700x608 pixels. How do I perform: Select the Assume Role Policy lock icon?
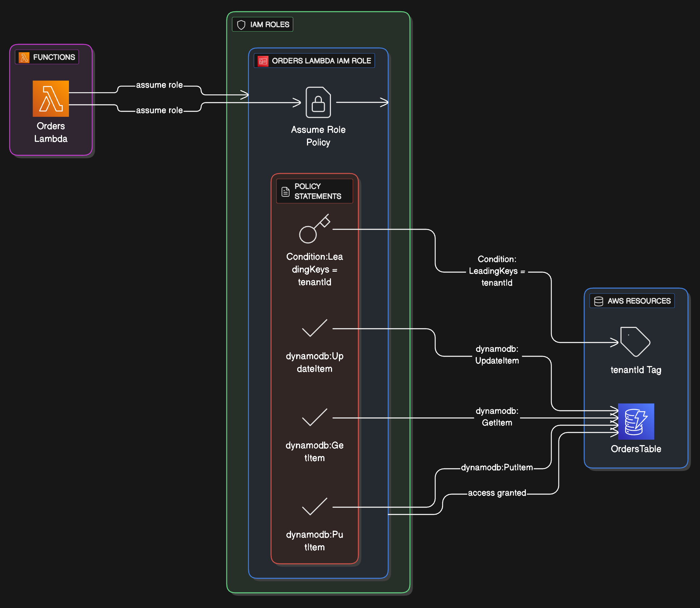pos(318,102)
